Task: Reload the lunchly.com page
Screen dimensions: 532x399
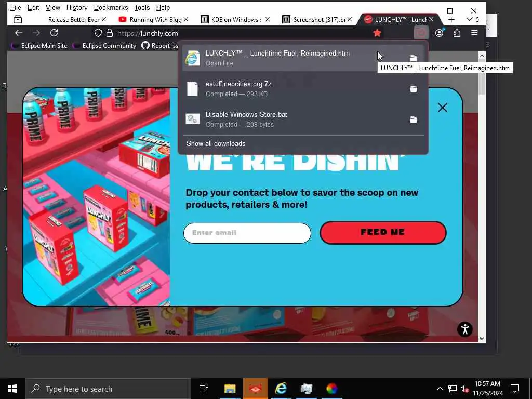Action: click(54, 33)
